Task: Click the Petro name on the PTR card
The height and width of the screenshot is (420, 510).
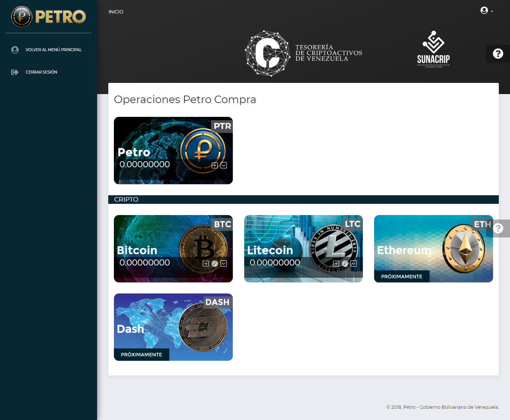Action: pos(134,152)
